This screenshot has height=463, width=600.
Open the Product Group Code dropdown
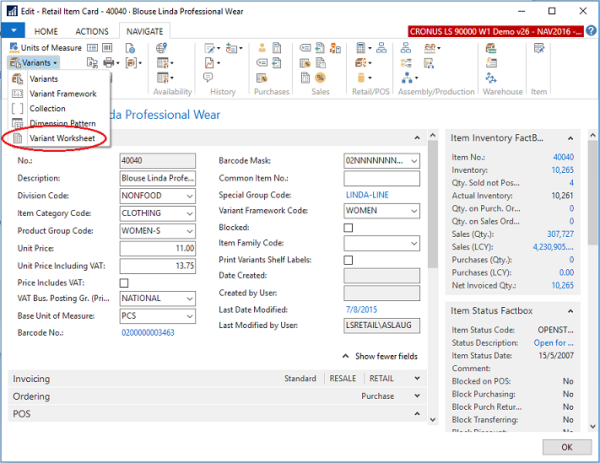tap(189, 231)
